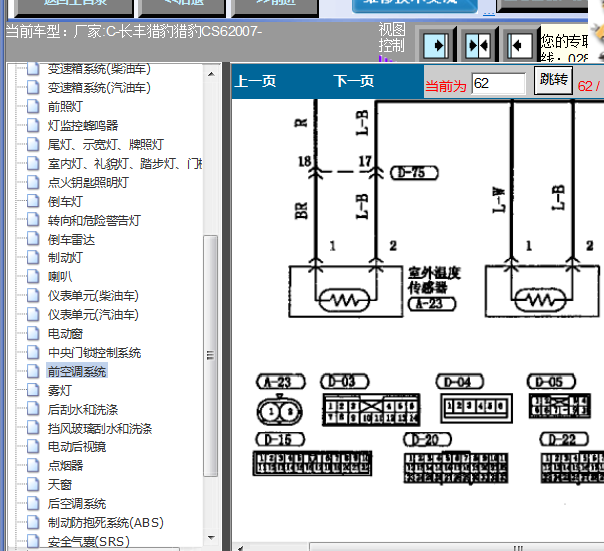The width and height of the screenshot is (604, 551).
Task: Go to next page with 下一页
Action: tap(354, 82)
